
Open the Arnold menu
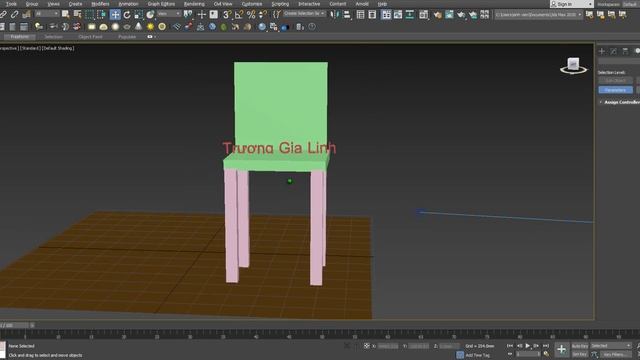362,4
